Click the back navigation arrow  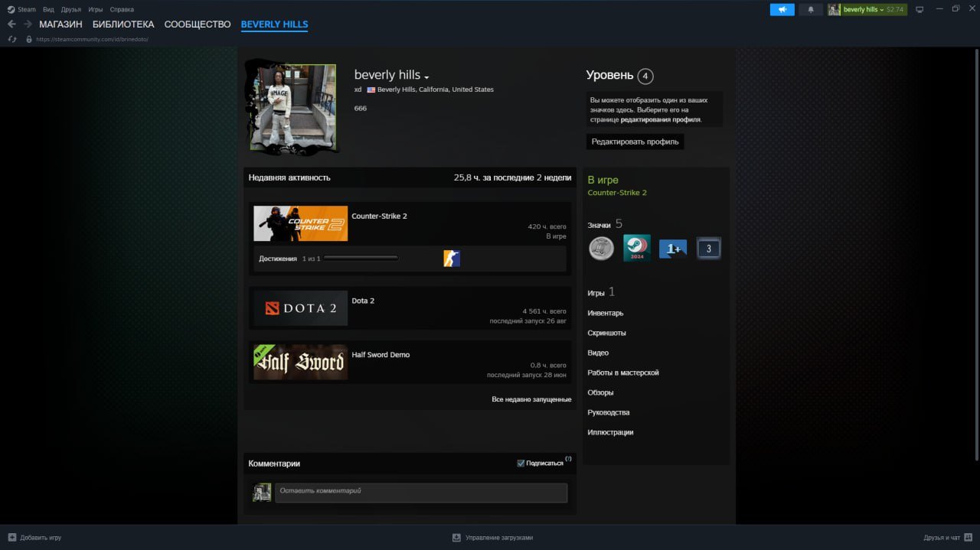tap(11, 24)
